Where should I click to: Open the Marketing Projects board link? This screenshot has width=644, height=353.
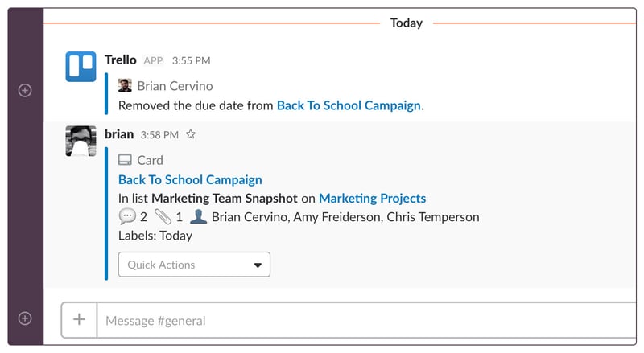[372, 199]
